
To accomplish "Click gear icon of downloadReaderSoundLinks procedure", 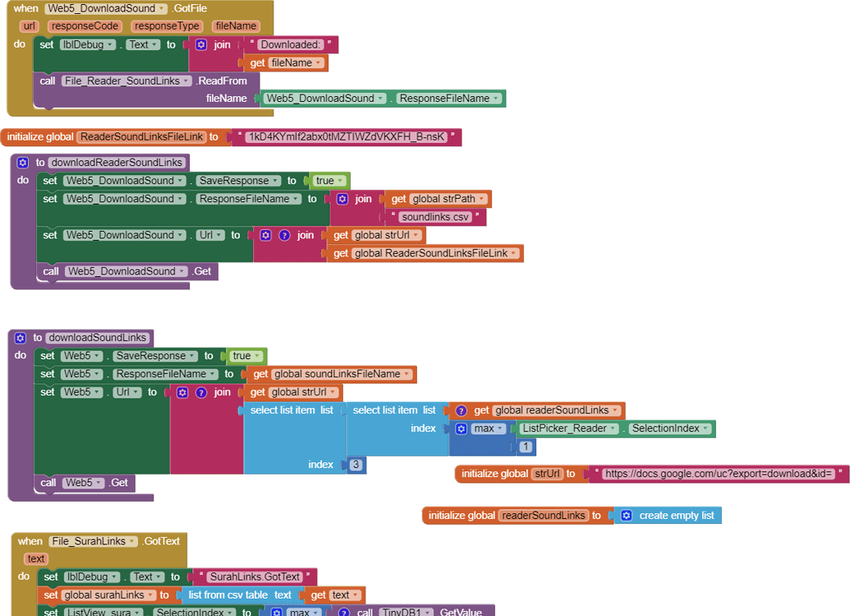I will pyautogui.click(x=22, y=162).
